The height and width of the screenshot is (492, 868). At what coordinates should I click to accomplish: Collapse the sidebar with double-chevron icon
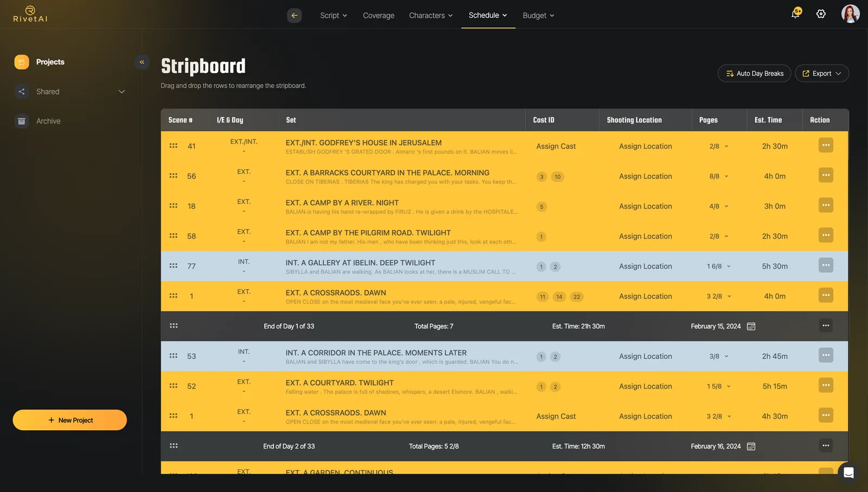[x=142, y=62]
